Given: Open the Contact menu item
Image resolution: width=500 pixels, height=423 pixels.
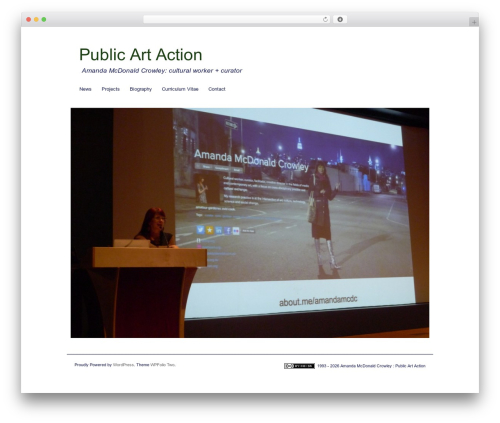Looking at the screenshot, I should pyautogui.click(x=217, y=89).
